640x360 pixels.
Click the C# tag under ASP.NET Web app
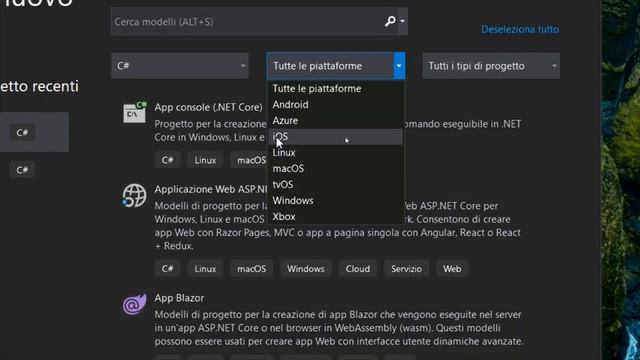(167, 269)
